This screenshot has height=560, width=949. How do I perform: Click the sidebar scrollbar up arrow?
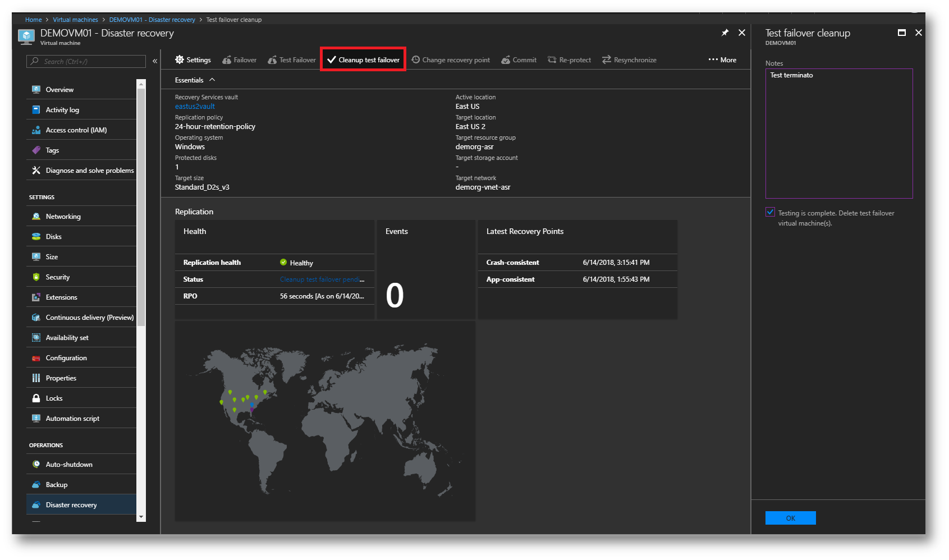click(x=141, y=84)
